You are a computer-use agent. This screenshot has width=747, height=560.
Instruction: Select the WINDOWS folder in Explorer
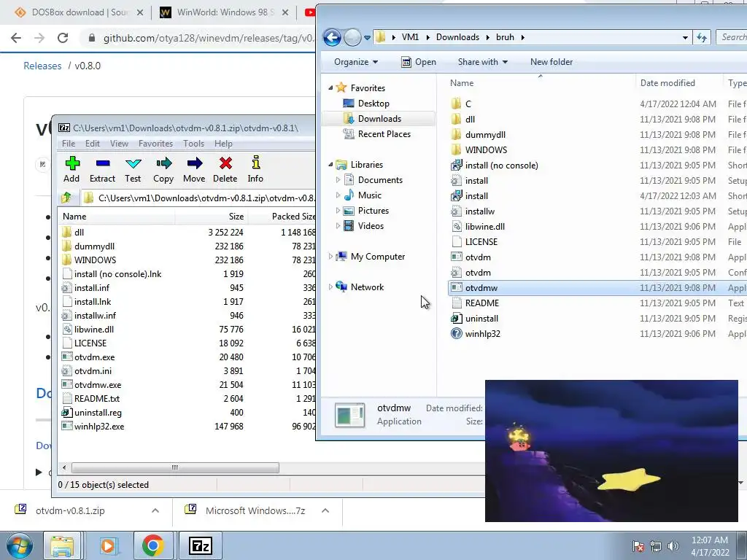486,149
